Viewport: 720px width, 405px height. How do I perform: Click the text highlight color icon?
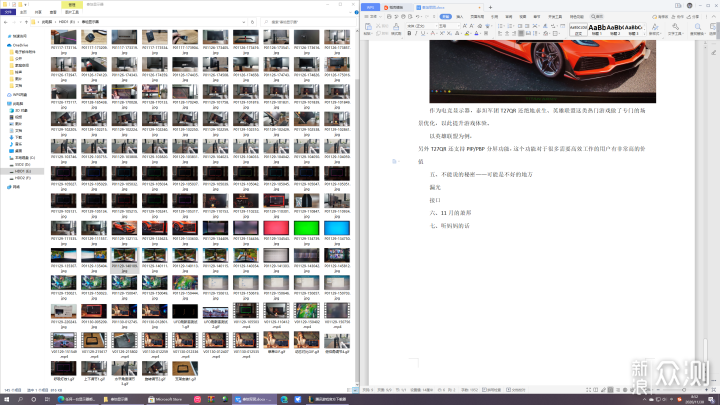[x=467, y=34]
